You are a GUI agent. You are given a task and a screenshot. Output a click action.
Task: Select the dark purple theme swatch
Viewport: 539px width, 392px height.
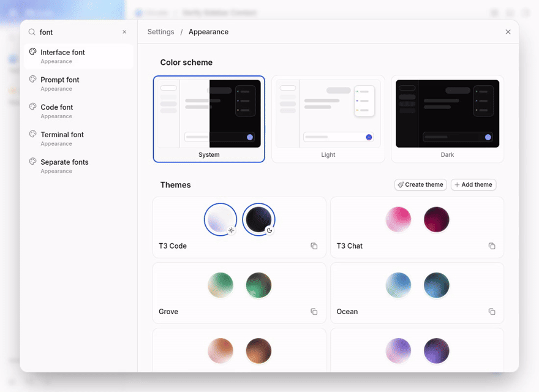(437, 351)
